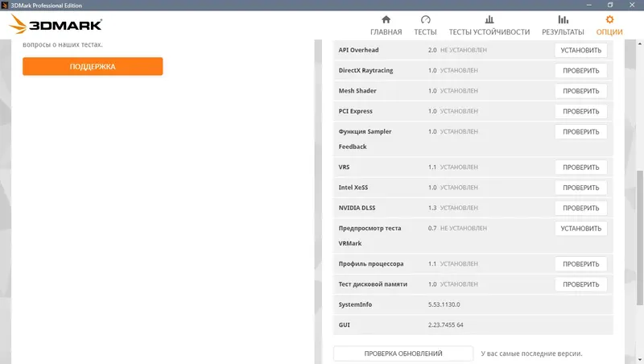Screen dimensions: 644x364
Task: Click the gauge icon above ТЕСТЫ
Action: point(425,19)
